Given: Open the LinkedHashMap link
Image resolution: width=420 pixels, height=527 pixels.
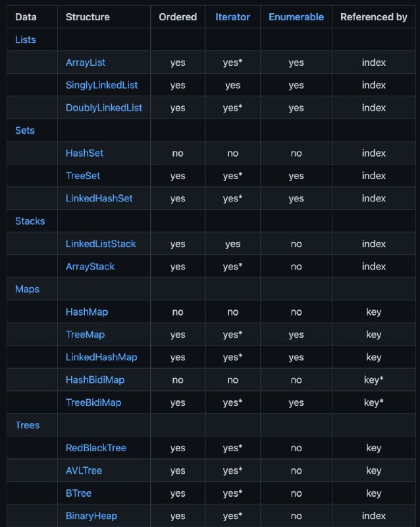Looking at the screenshot, I should click(x=101, y=357).
